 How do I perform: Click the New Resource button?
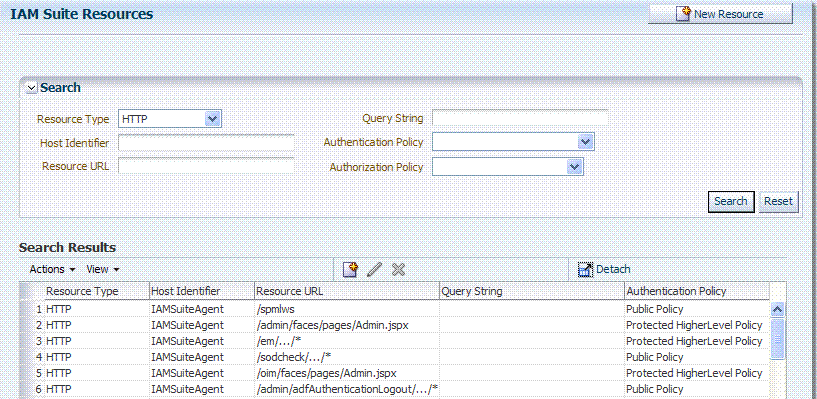click(x=720, y=14)
